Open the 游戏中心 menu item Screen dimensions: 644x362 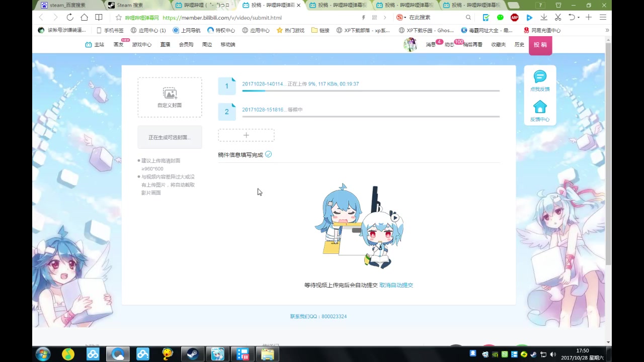(x=142, y=45)
